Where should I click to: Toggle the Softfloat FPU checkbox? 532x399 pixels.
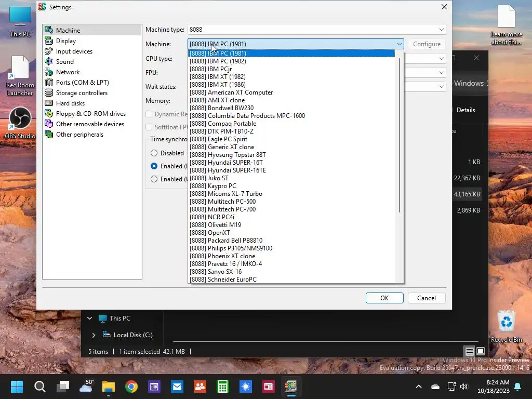[x=149, y=127]
